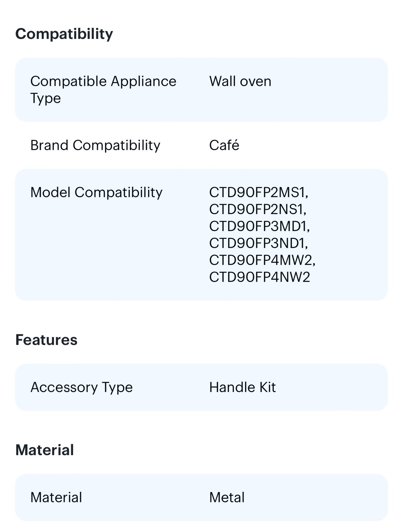
Task: Select the Compatible Appliance Type label
Action: pos(103,90)
